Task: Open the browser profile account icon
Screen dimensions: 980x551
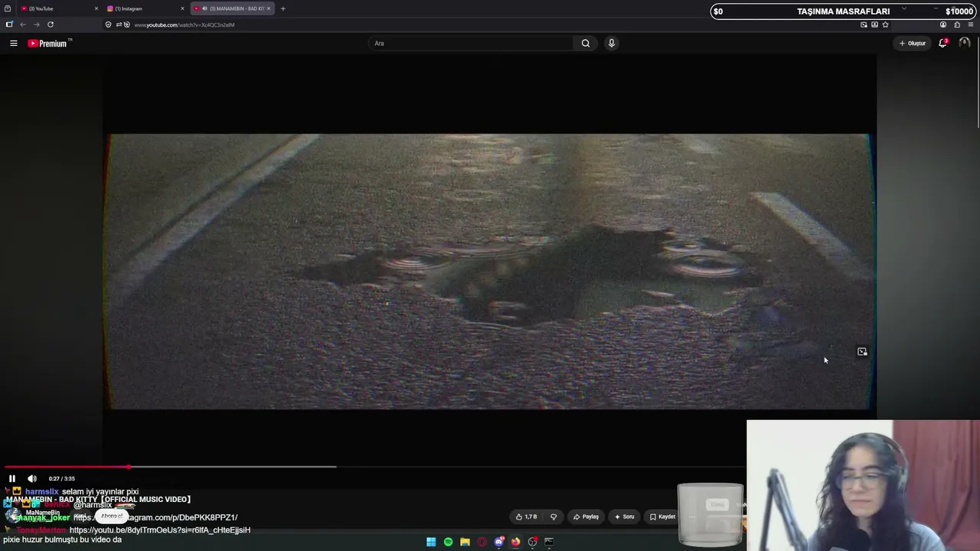Action: coord(943,24)
